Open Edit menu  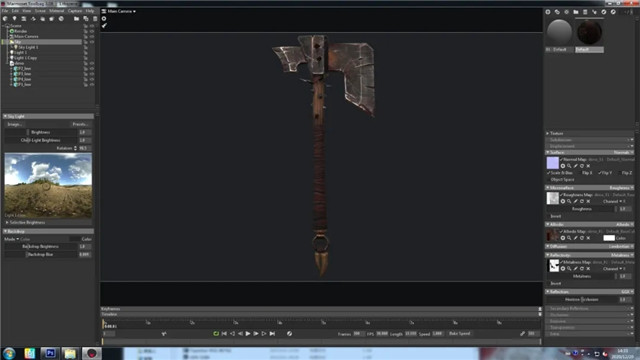(15, 11)
